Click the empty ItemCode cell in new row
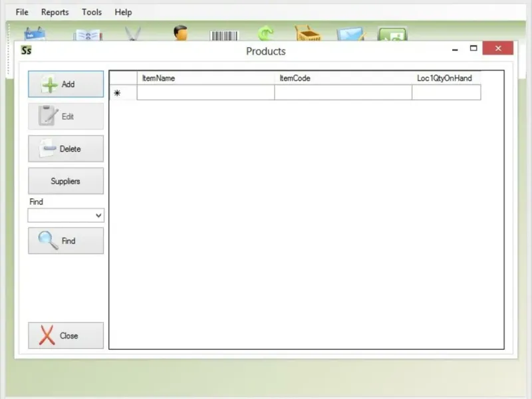This screenshot has height=399, width=532. [343, 92]
